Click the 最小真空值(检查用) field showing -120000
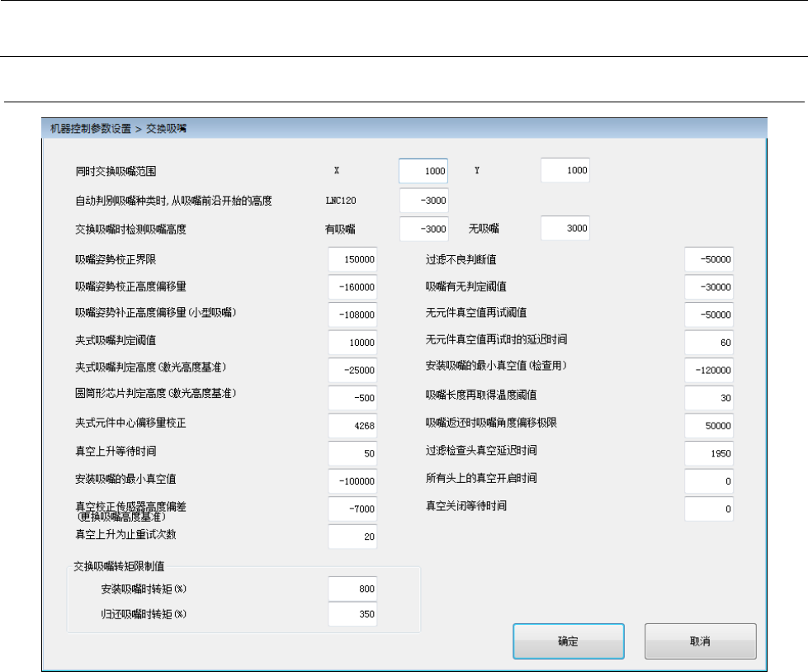Image resolution: width=808 pixels, height=672 pixels. tap(708, 371)
